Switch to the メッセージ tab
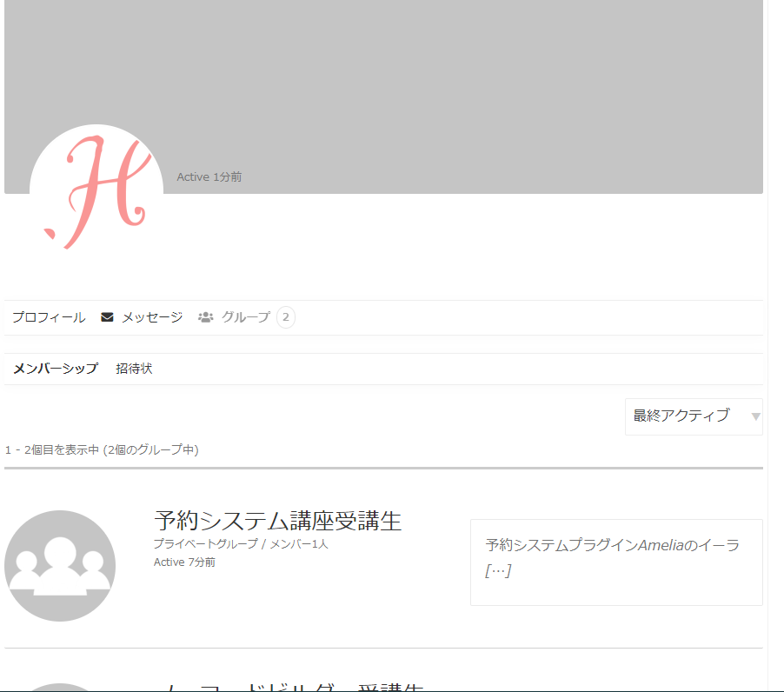 tap(152, 317)
